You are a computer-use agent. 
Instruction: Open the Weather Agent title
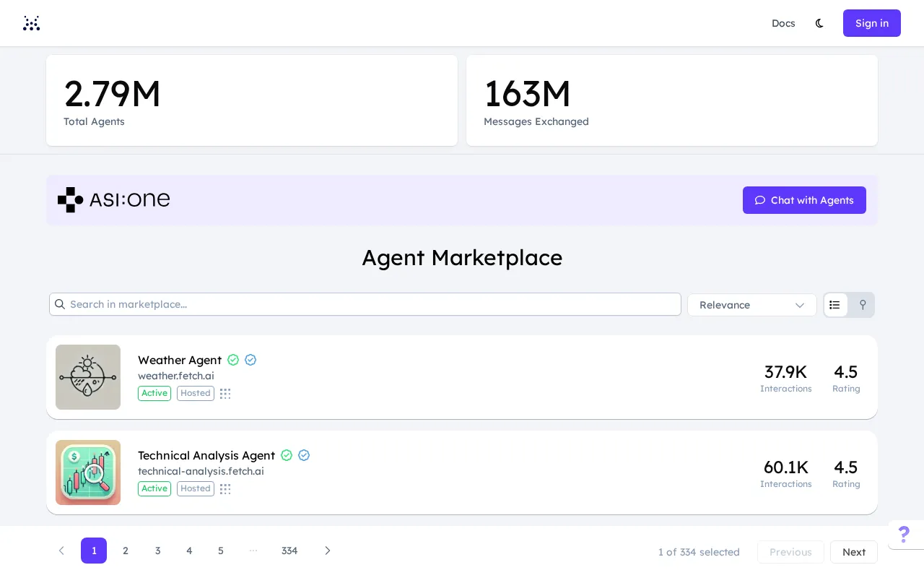(180, 360)
